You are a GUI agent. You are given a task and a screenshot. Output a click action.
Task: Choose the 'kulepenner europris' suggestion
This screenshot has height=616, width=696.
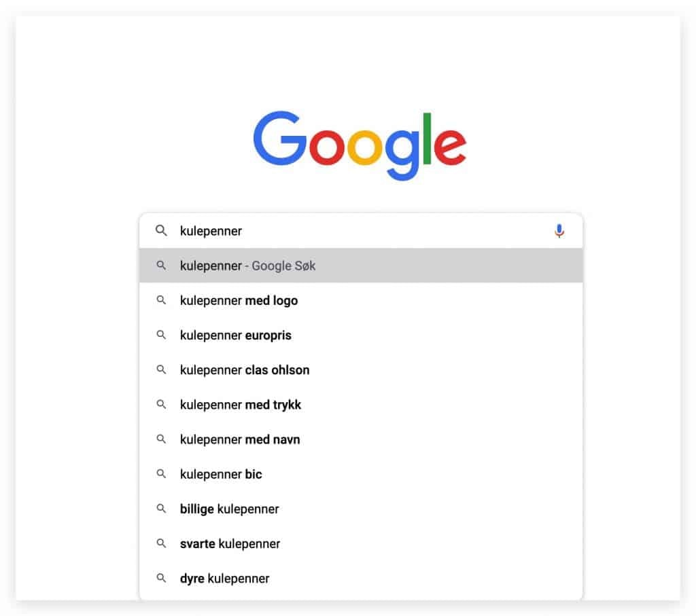[x=360, y=335]
